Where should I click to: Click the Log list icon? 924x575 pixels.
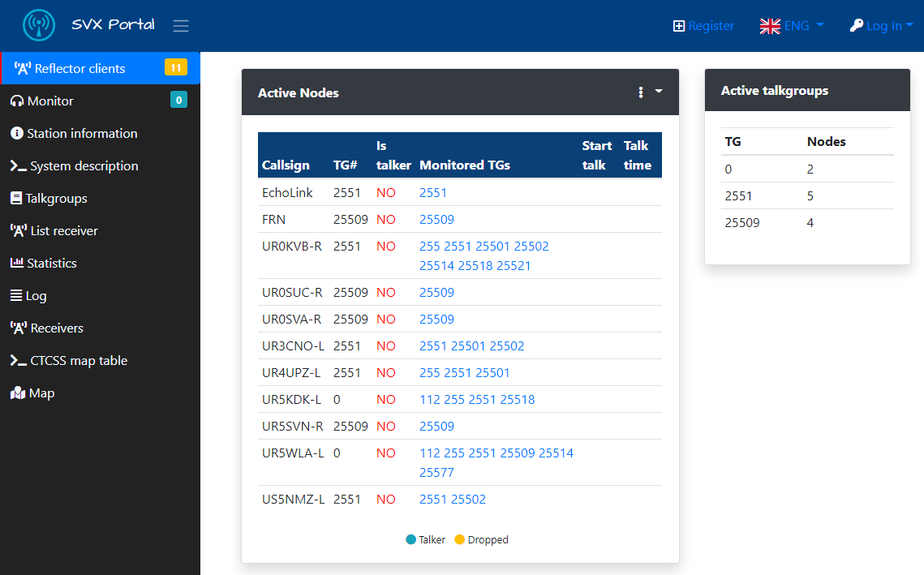coord(17,296)
